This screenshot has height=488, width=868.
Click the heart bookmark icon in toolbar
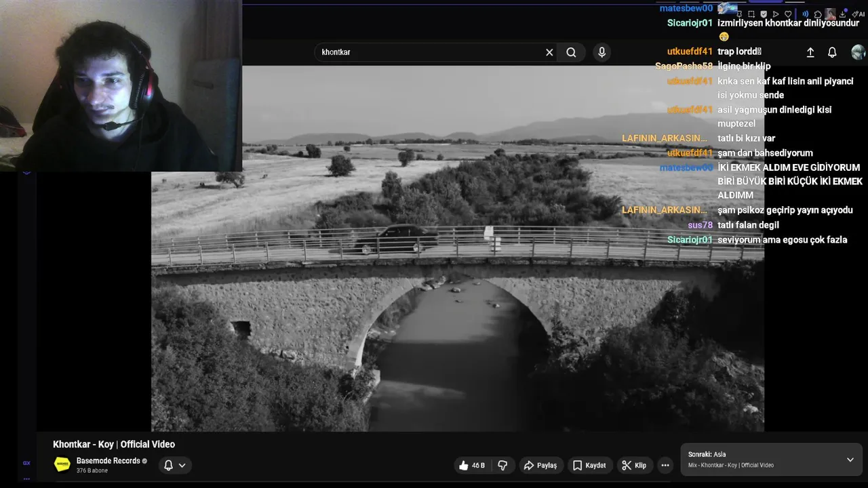click(x=788, y=14)
